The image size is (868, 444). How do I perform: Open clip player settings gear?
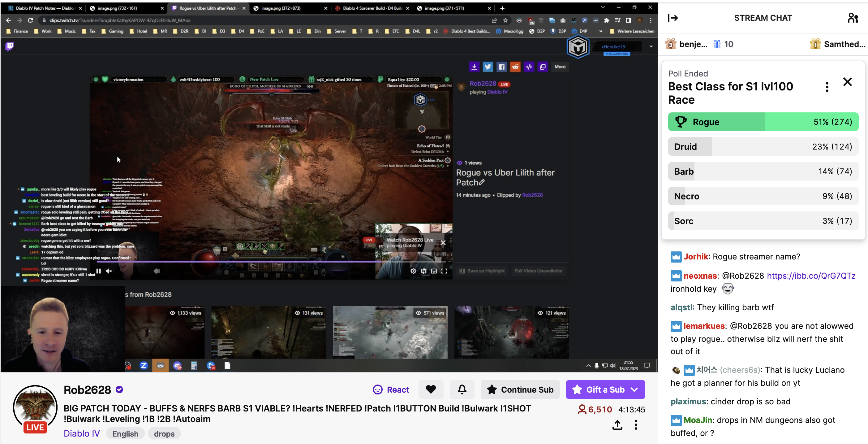pyautogui.click(x=413, y=271)
